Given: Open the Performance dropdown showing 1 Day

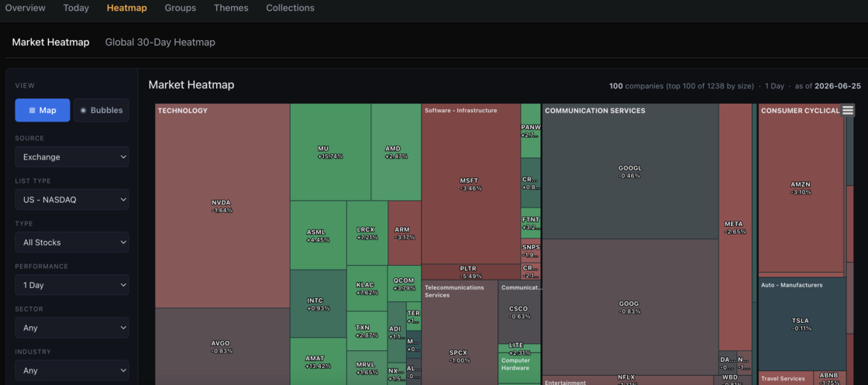Looking at the screenshot, I should pyautogui.click(x=72, y=285).
